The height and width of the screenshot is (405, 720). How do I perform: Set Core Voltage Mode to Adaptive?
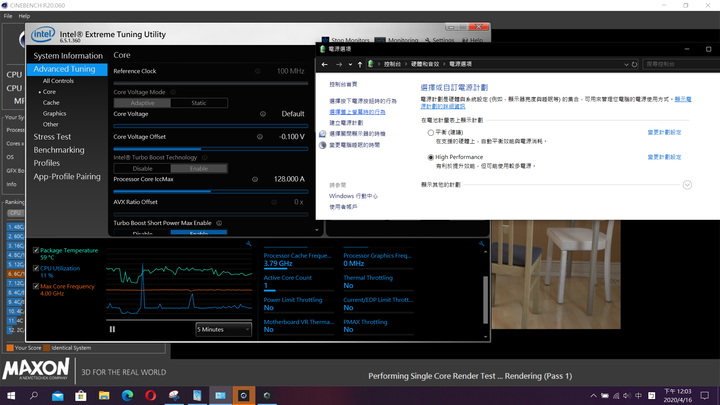(142, 103)
